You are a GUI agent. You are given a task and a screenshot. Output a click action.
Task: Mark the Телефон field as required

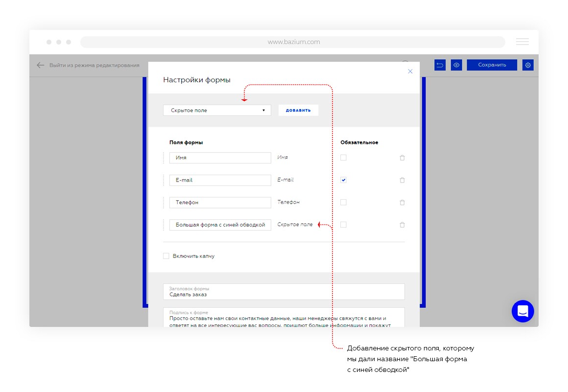343,202
